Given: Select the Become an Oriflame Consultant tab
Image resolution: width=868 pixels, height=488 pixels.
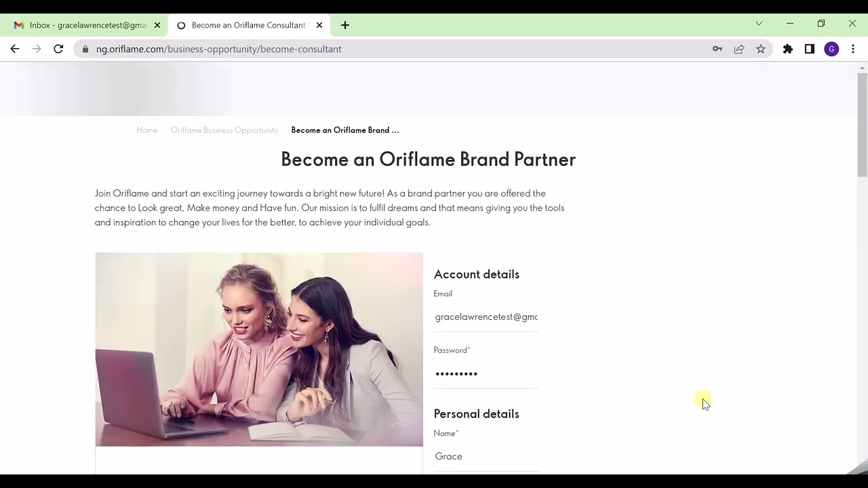Looking at the screenshot, I should coord(248,25).
